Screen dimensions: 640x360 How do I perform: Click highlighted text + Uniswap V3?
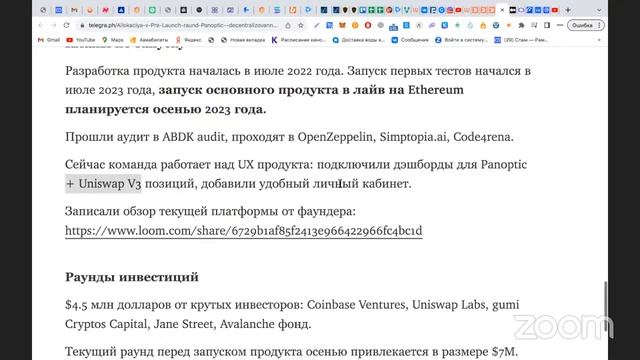[103, 184]
